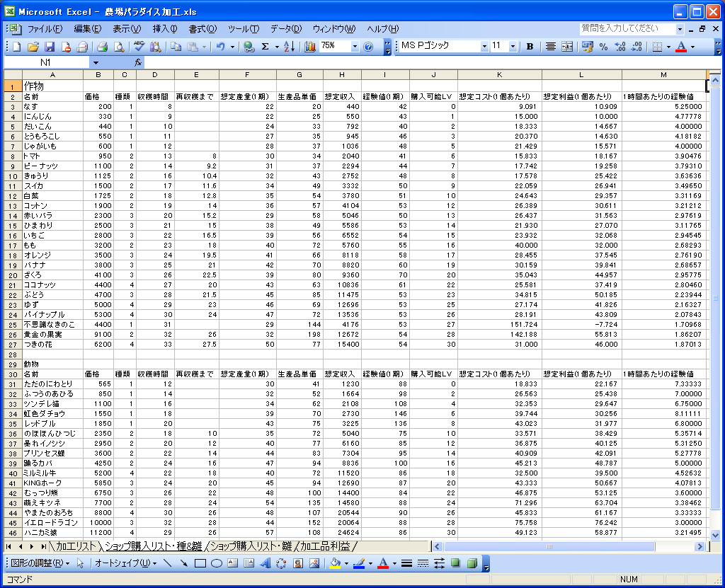Image resolution: width=725 pixels, height=588 pixels.
Task: Insert a hyperlink via the globe icon
Action: point(249,46)
